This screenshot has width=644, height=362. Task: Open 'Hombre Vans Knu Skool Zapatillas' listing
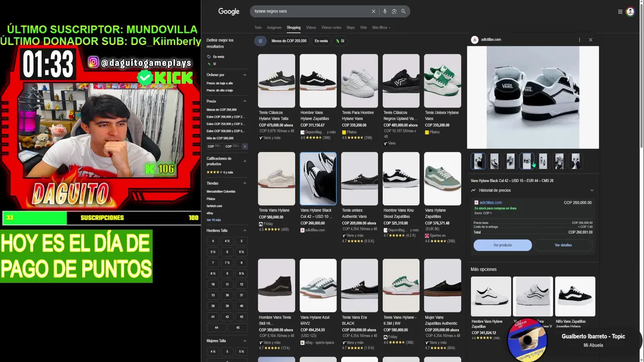400,195
